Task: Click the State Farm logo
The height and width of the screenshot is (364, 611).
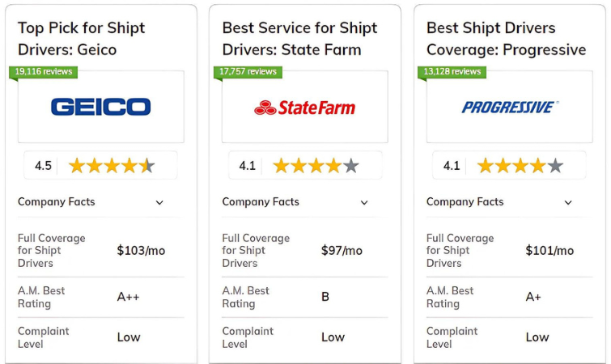Action: click(305, 107)
